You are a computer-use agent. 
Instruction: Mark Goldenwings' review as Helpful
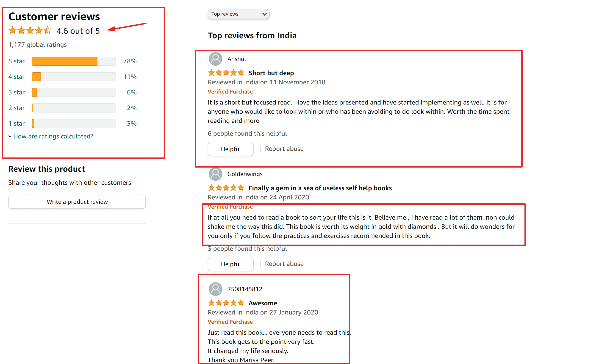(230, 264)
